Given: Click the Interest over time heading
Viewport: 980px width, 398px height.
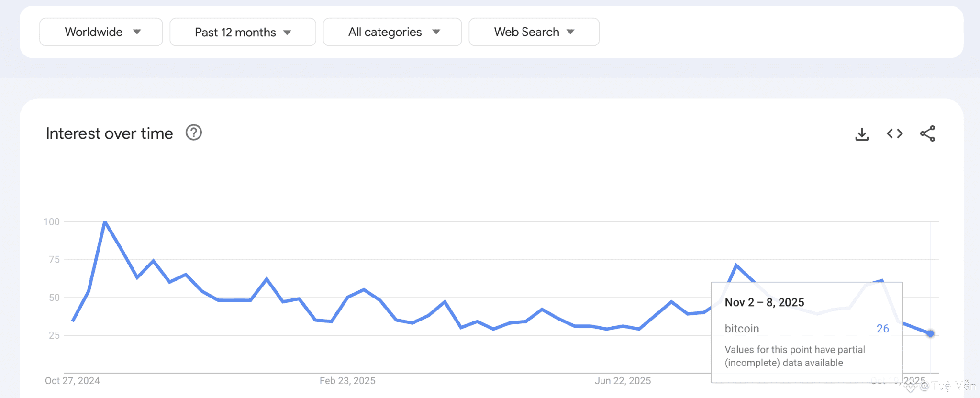Looking at the screenshot, I should 110,133.
